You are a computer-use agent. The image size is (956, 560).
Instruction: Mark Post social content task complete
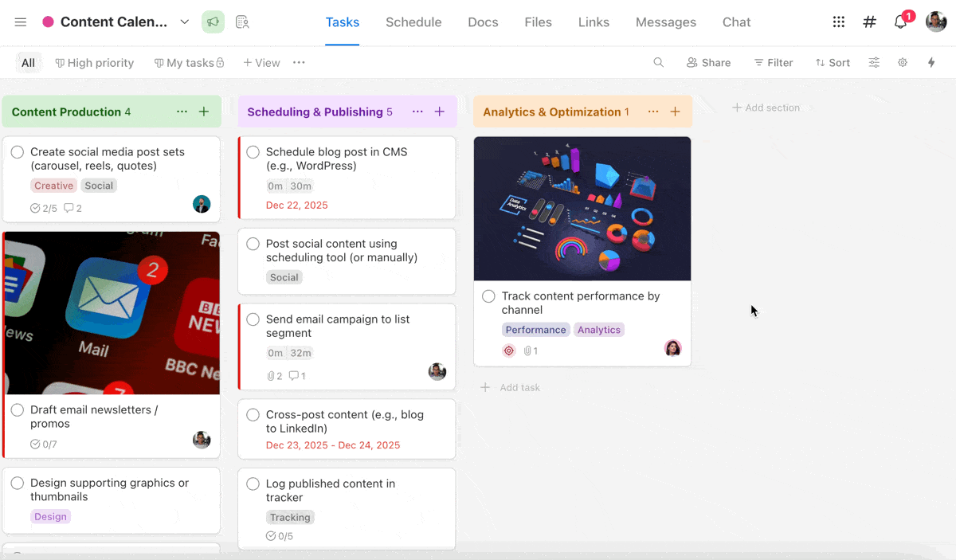(x=253, y=244)
